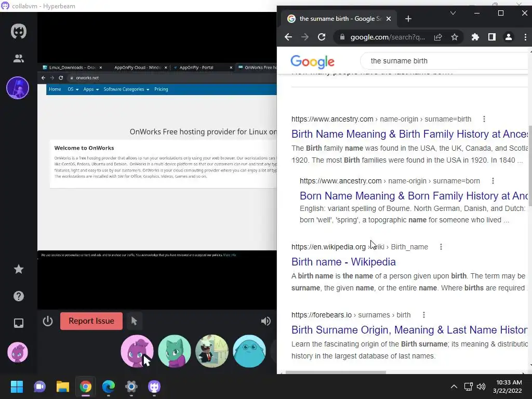Viewport: 532px width, 399px height.
Task: Open the pink profile avatar at sidebar bottom
Action: 18,353
